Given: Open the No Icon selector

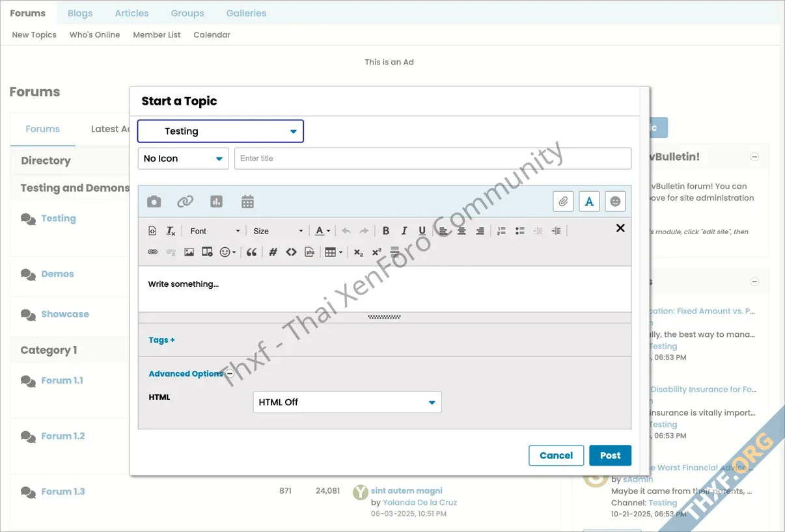Looking at the screenshot, I should 183,158.
